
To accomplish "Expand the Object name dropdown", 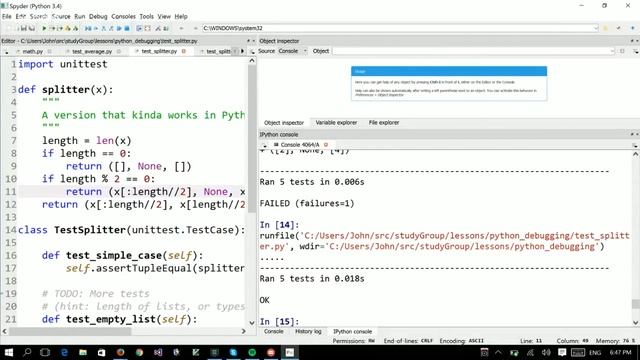I will click(612, 51).
